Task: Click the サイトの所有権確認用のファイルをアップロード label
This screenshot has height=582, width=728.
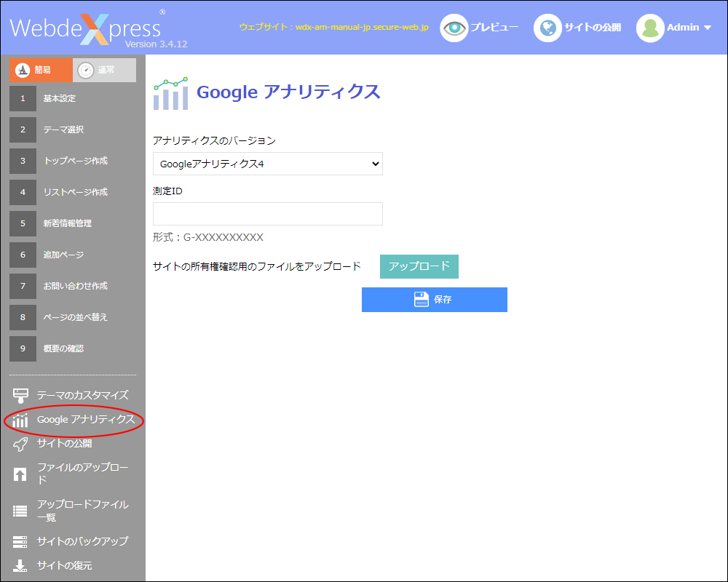Action: click(x=257, y=266)
